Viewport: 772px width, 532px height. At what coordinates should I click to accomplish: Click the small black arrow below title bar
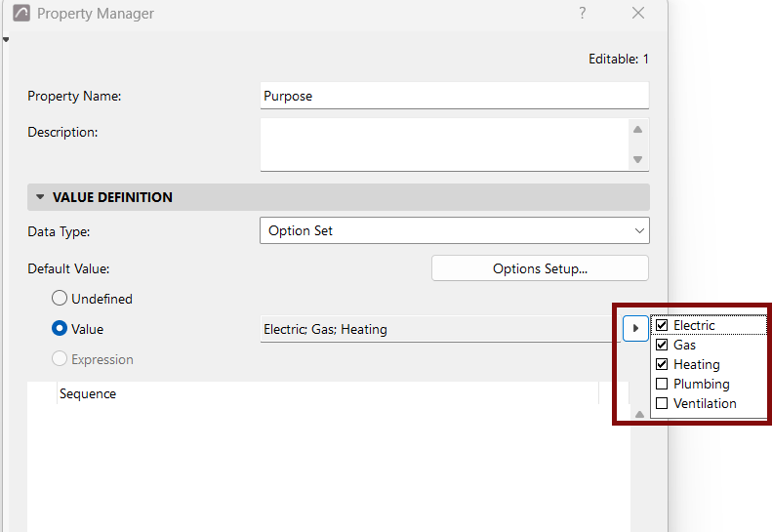pyautogui.click(x=6, y=39)
